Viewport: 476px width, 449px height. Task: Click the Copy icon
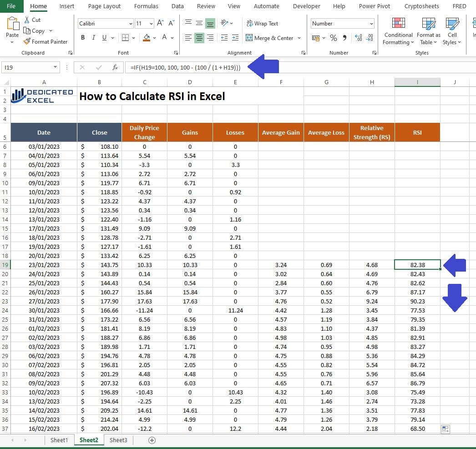[27, 30]
